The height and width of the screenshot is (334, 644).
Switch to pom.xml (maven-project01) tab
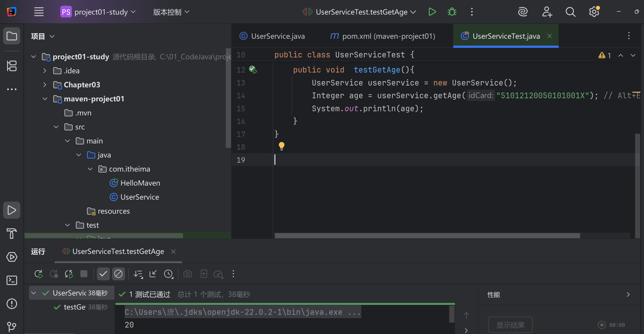pos(383,36)
